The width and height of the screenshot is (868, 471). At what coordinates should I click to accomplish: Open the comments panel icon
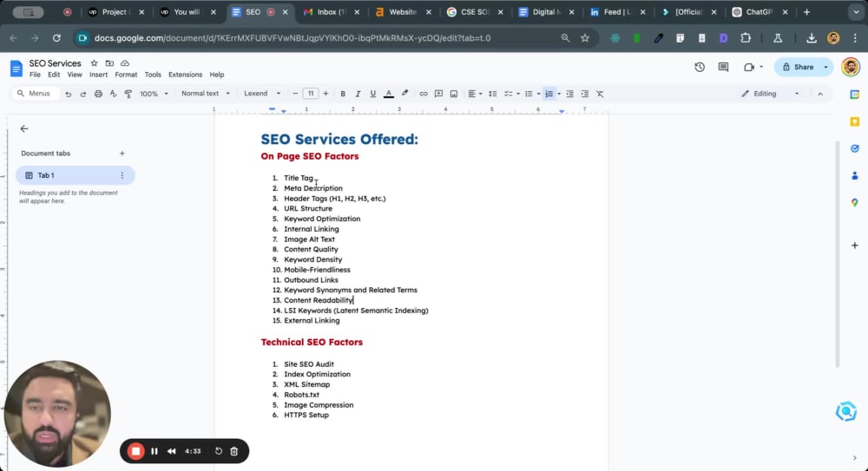coord(723,67)
